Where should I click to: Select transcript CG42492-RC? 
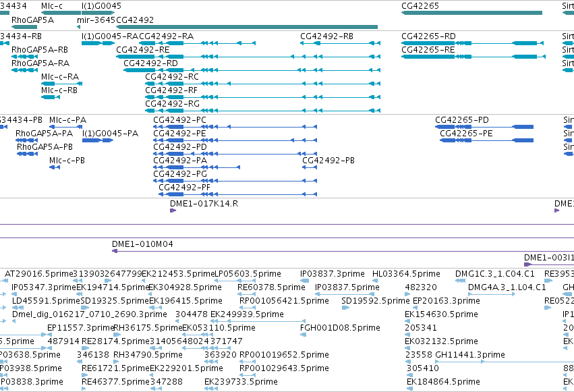click(263, 84)
